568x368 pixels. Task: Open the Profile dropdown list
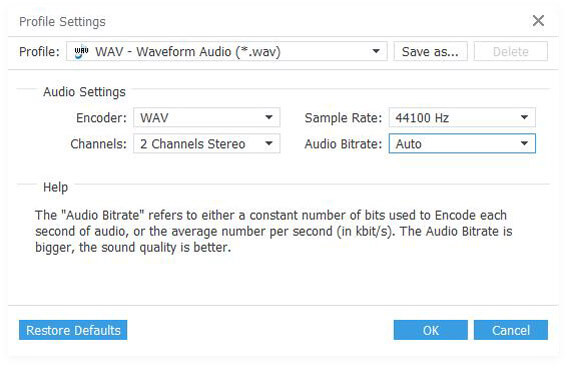(x=227, y=51)
